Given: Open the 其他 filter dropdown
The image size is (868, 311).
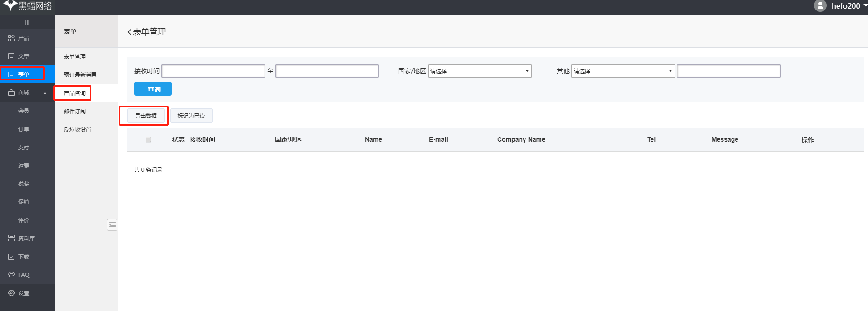Looking at the screenshot, I should tap(623, 71).
